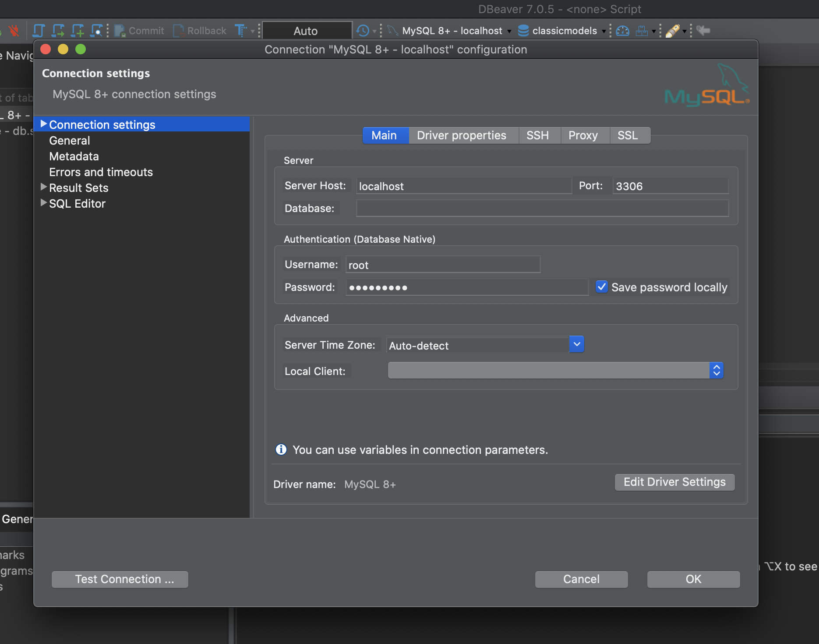Open SQL editor script icon
Viewport: 819px width, 644px height.
pos(39,31)
